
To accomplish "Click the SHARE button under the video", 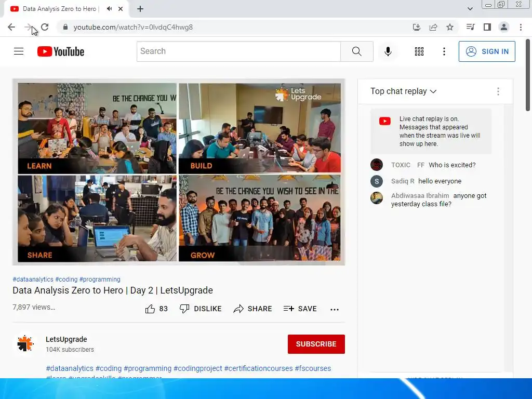I will [x=253, y=309].
